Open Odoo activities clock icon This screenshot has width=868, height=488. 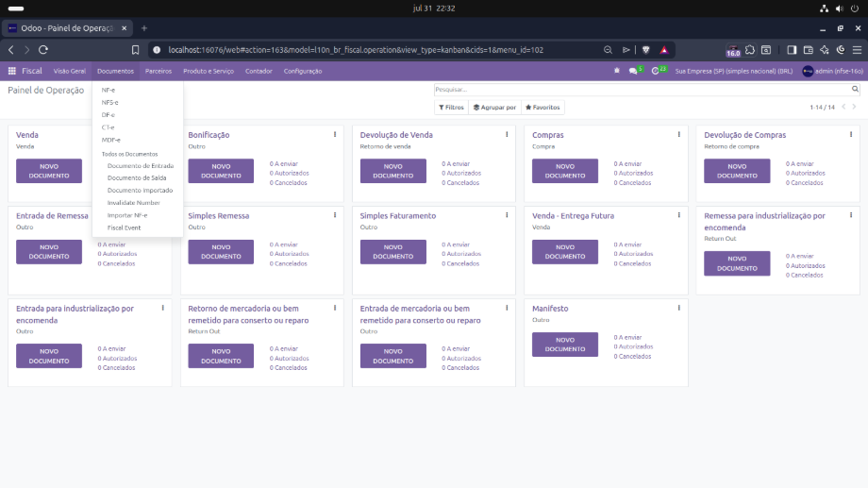[x=656, y=71]
